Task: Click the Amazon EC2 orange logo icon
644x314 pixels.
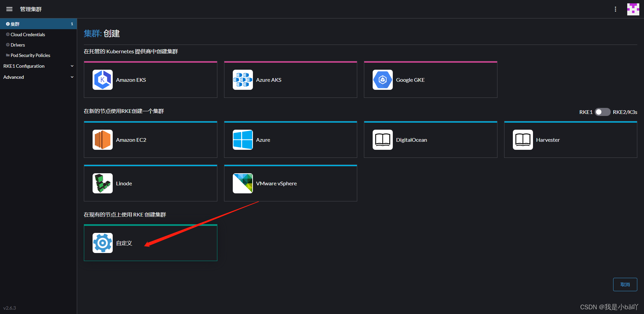Action: [103, 140]
